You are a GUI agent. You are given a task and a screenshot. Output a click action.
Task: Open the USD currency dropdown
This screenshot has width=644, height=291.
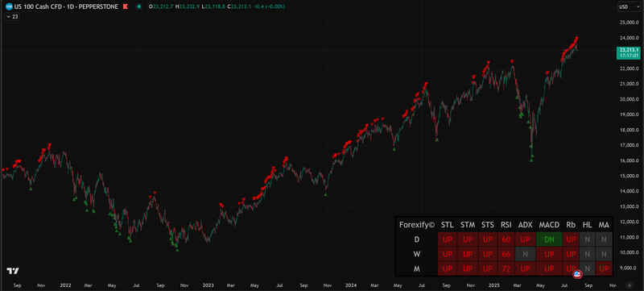click(x=629, y=6)
